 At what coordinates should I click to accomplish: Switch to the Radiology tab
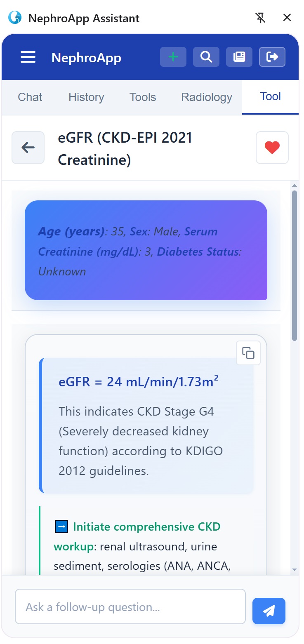(207, 97)
